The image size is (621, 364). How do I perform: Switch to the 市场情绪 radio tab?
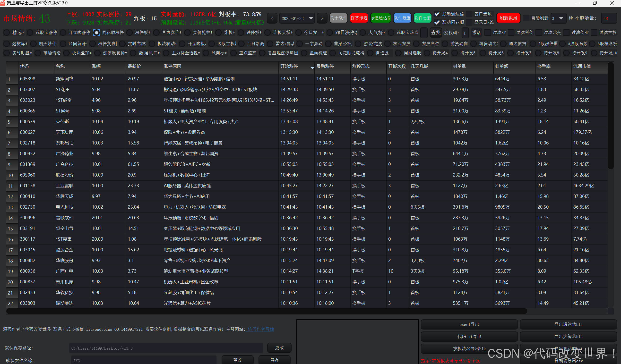pos(38,53)
